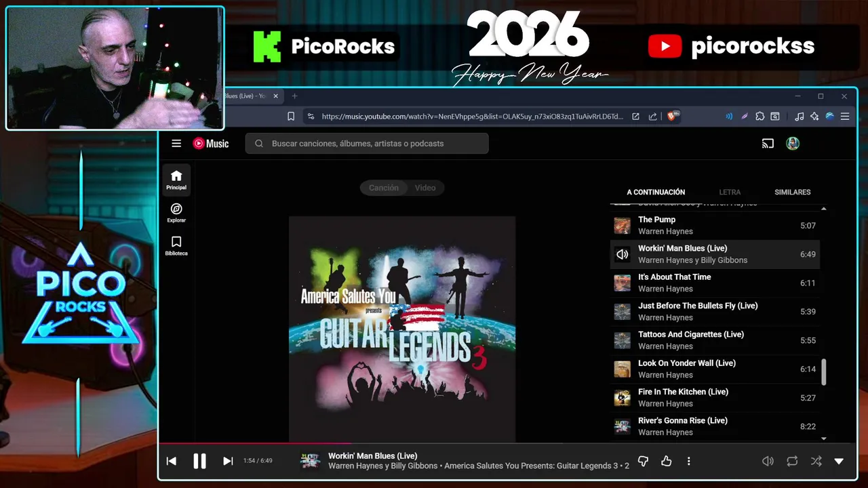The width and height of the screenshot is (868, 488).
Task: Open browser media control music note icon
Action: pyautogui.click(x=800, y=117)
